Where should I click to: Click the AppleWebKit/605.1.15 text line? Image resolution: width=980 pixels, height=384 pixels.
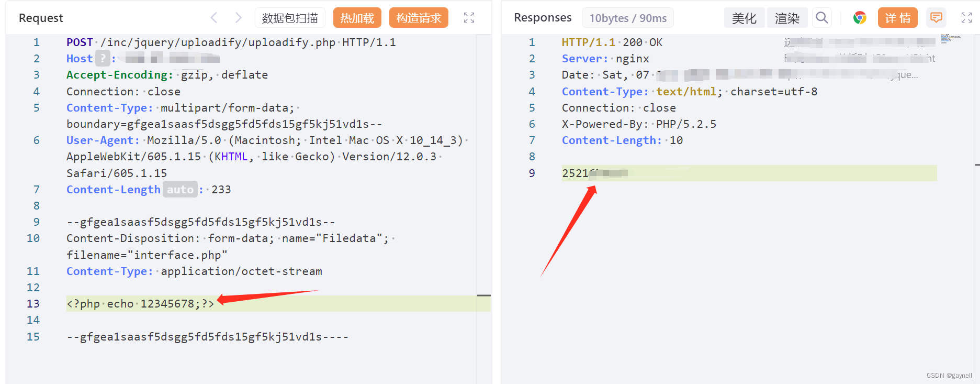[254, 157]
